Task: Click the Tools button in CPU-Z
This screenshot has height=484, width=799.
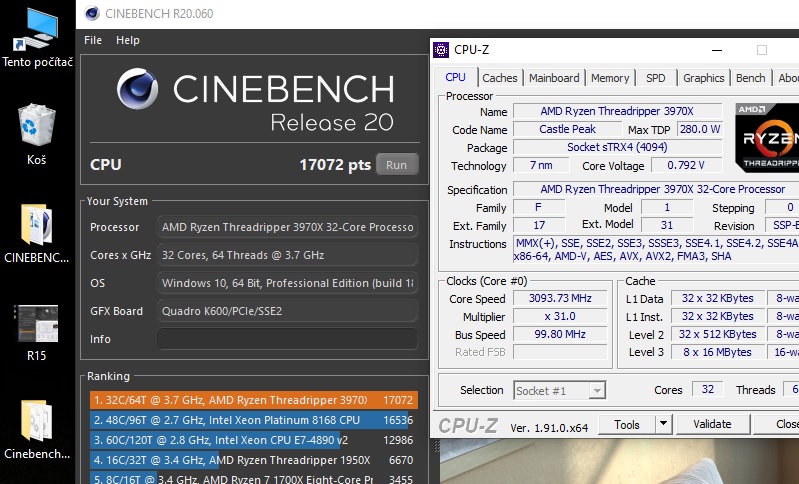Action: pyautogui.click(x=627, y=424)
